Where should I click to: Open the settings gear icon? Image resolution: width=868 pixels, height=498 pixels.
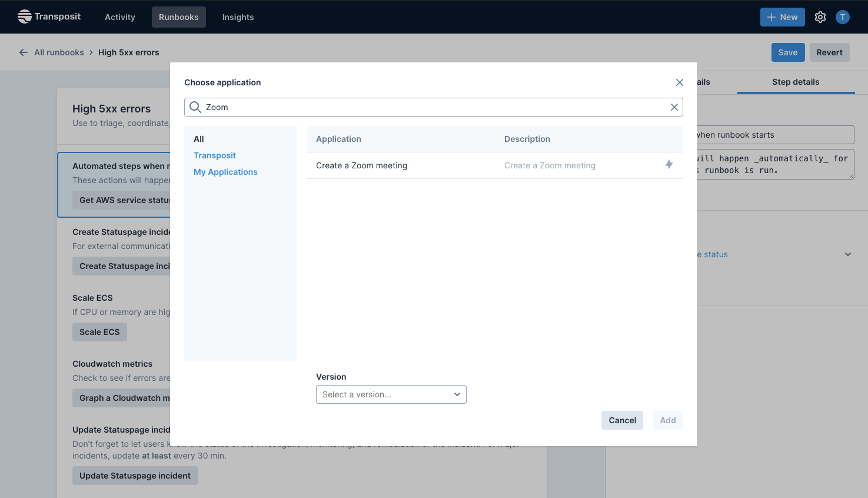coord(820,17)
